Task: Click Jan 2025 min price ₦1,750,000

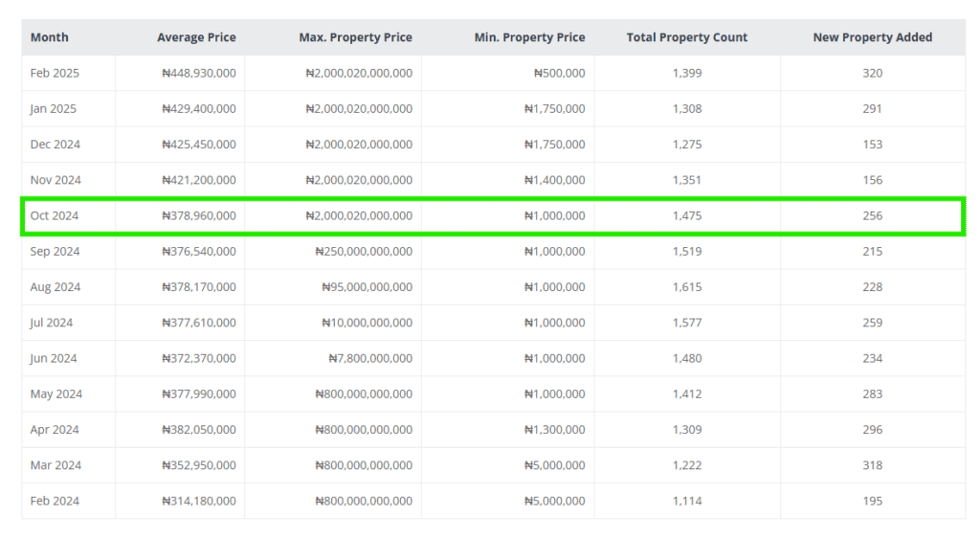Action: pyautogui.click(x=554, y=109)
